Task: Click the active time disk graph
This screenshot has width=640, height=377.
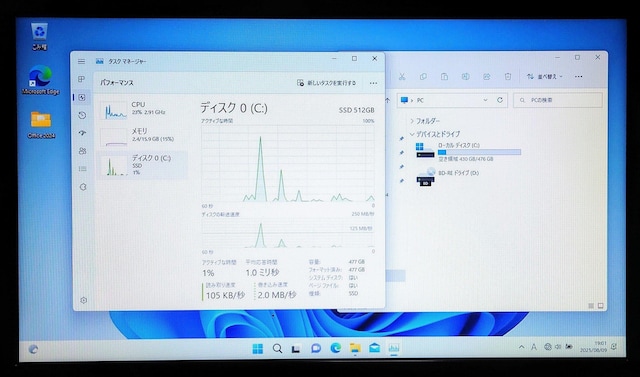Action: pyautogui.click(x=288, y=163)
